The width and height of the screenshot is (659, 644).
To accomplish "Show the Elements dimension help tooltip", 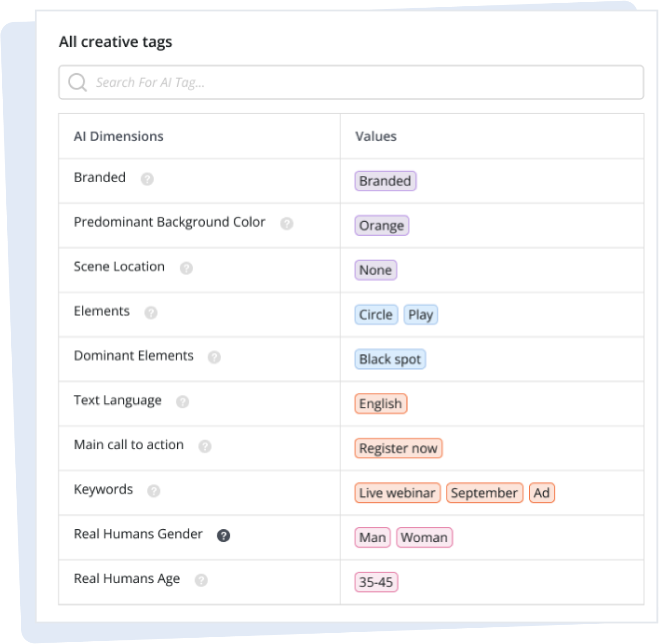I will point(151,313).
